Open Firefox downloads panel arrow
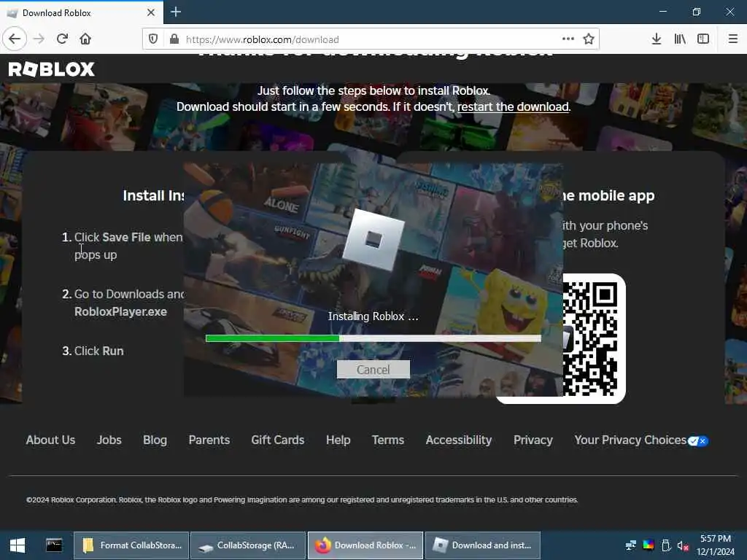747x560 pixels. click(657, 39)
